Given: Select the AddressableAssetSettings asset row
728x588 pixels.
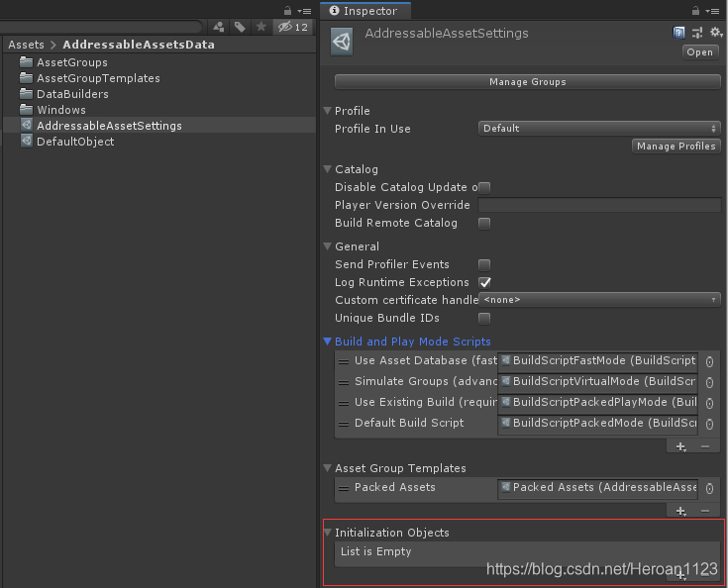Looking at the screenshot, I should (x=159, y=126).
